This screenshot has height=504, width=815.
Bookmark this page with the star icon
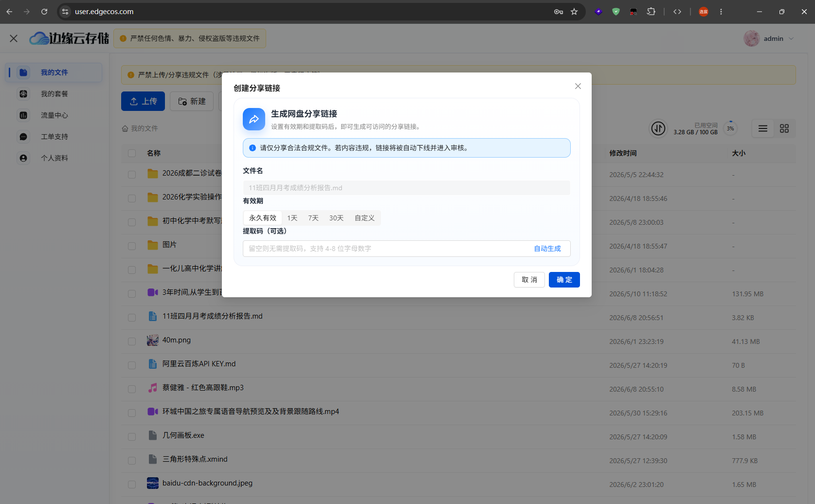(x=574, y=12)
